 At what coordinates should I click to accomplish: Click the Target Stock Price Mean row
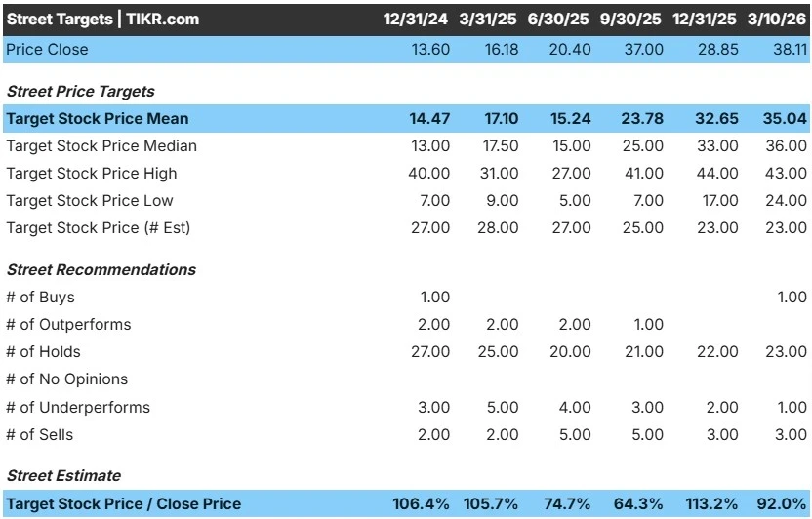[x=406, y=118]
